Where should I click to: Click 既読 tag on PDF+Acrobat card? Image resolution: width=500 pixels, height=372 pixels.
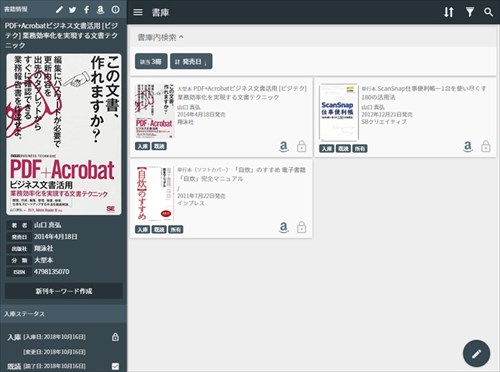click(159, 146)
